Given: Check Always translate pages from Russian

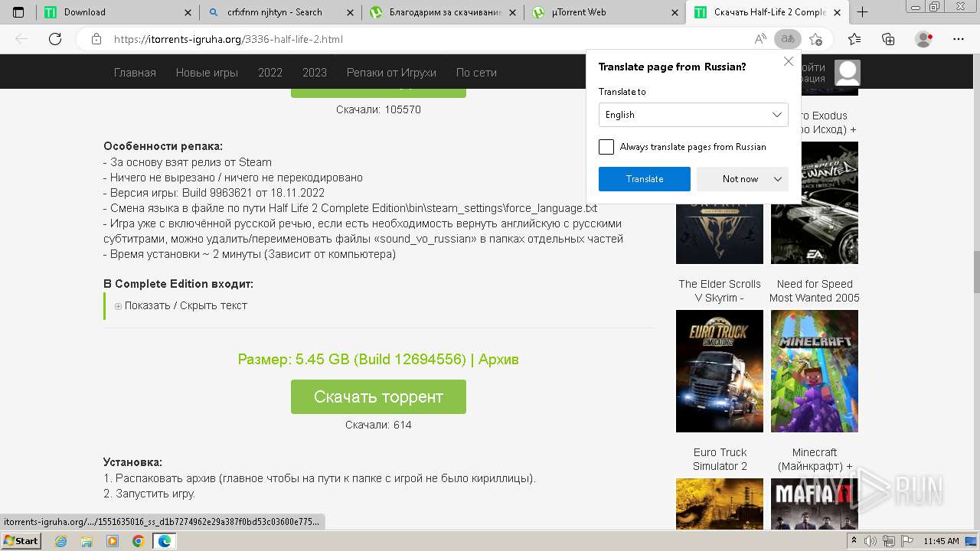Looking at the screenshot, I should [x=606, y=147].
